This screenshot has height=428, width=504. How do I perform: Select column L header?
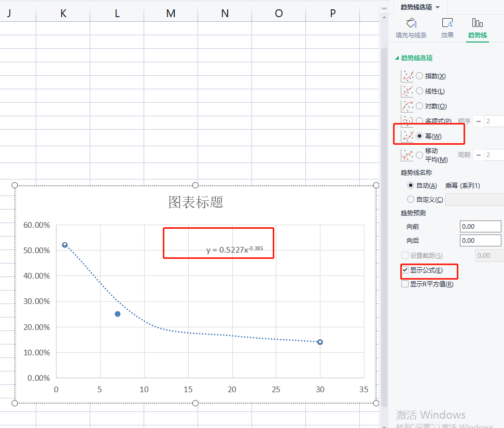point(117,13)
